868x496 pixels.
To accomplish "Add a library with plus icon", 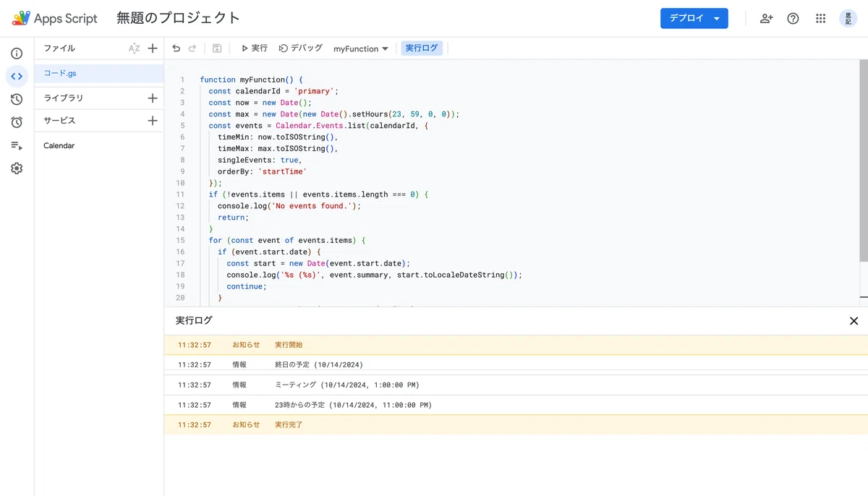I will pos(153,98).
